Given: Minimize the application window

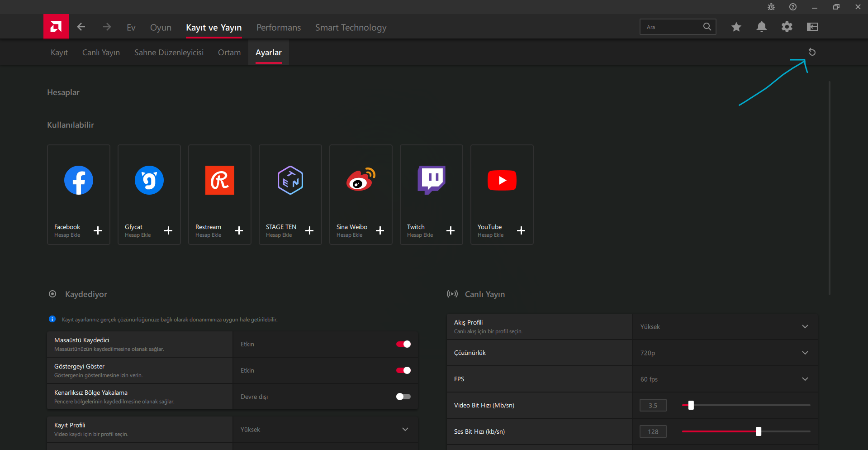Looking at the screenshot, I should (x=815, y=7).
